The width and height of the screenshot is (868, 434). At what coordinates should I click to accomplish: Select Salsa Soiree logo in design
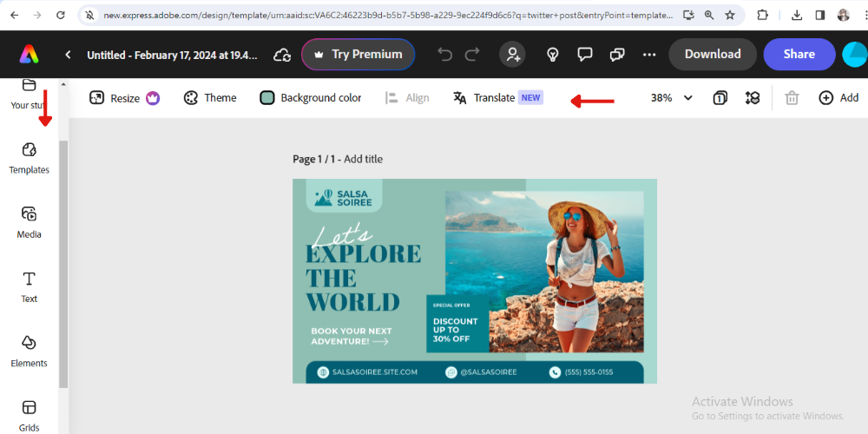coord(344,198)
